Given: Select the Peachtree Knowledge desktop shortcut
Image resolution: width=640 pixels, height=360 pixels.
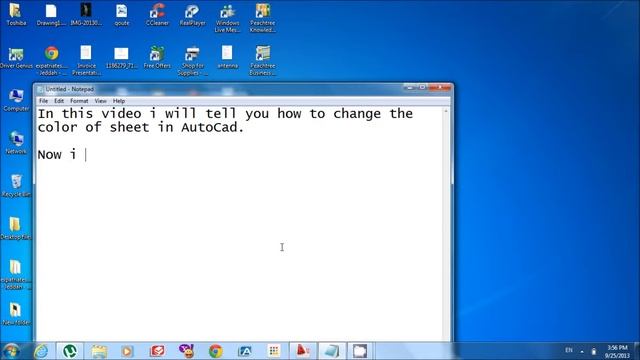Looking at the screenshot, I should [x=262, y=18].
